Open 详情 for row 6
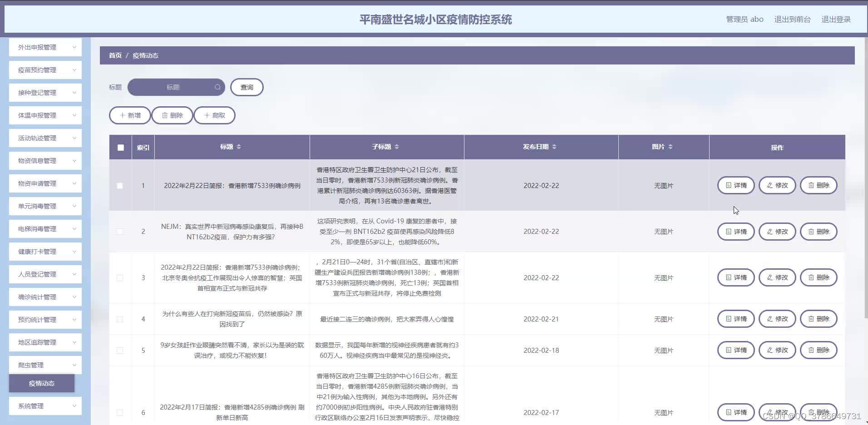Viewport: 868px width, 425px height. pos(736,412)
